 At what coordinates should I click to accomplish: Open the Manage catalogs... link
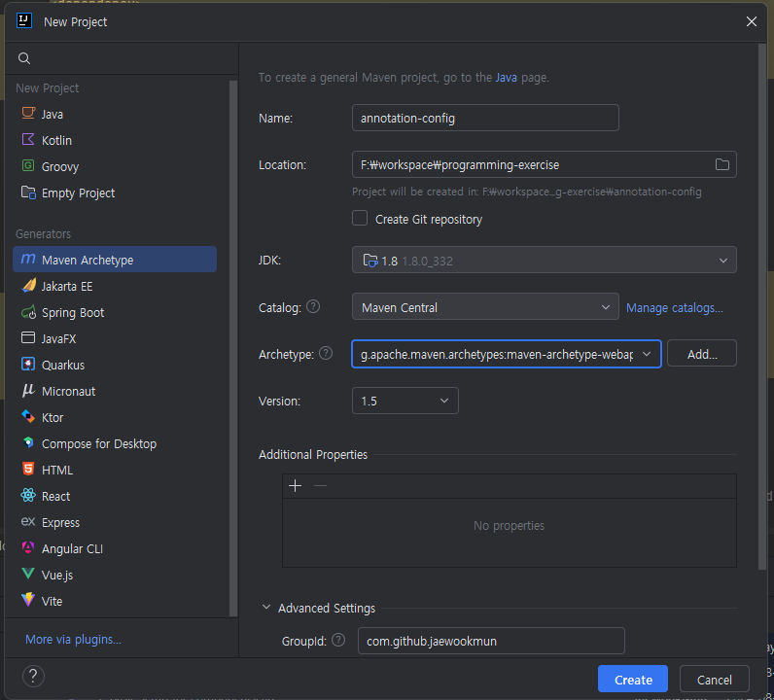tap(674, 307)
